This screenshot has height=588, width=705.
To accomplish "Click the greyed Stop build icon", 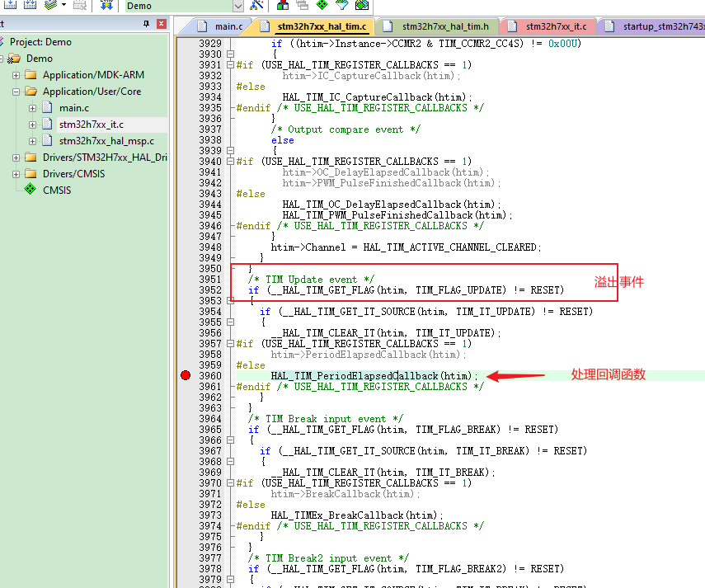I will [80, 4].
